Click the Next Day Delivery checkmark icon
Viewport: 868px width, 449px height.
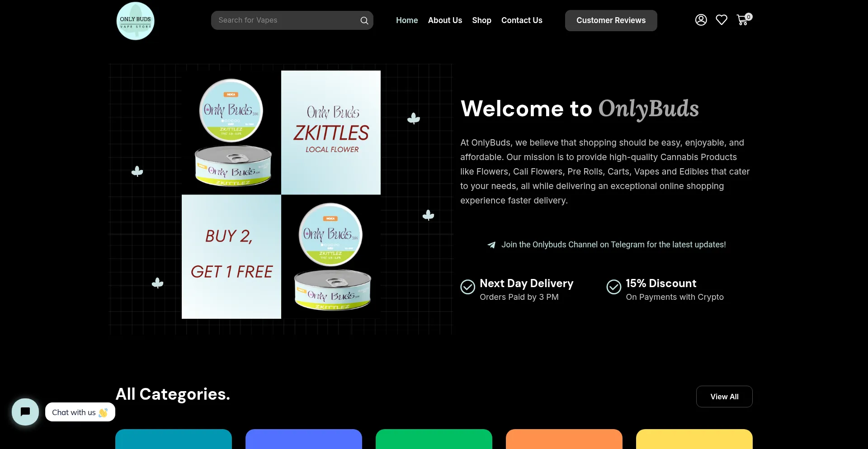click(467, 287)
